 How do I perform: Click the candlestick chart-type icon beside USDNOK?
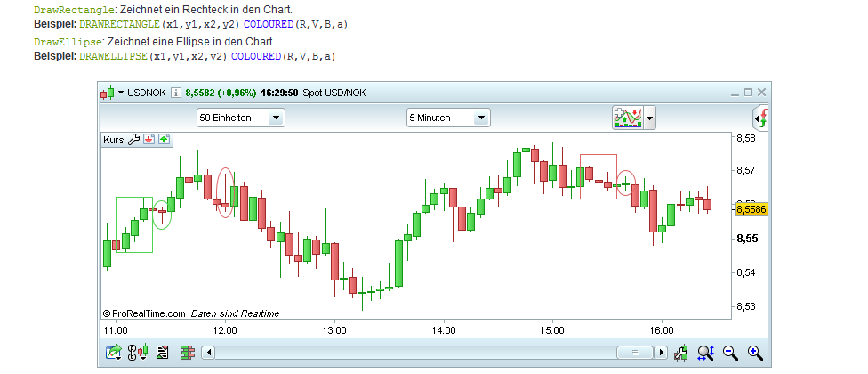click(x=108, y=93)
